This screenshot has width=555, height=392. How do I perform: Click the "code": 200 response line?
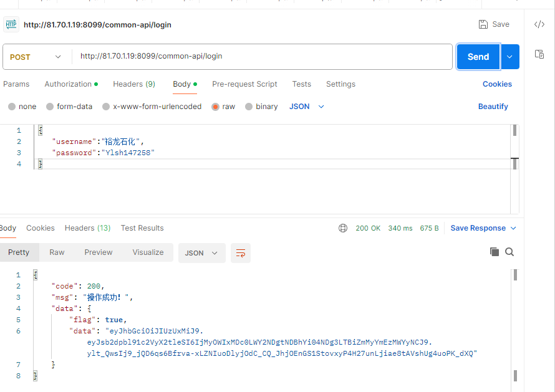pyautogui.click(x=78, y=286)
